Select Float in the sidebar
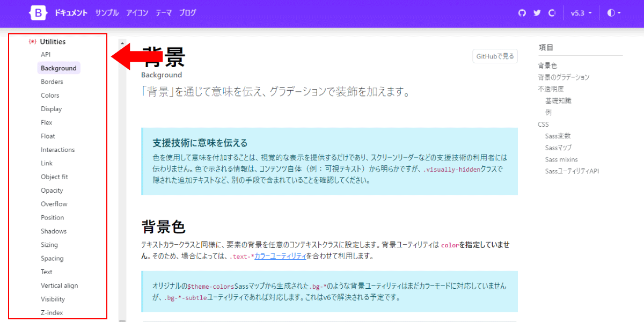Image resolution: width=644 pixels, height=322 pixels. coord(48,136)
